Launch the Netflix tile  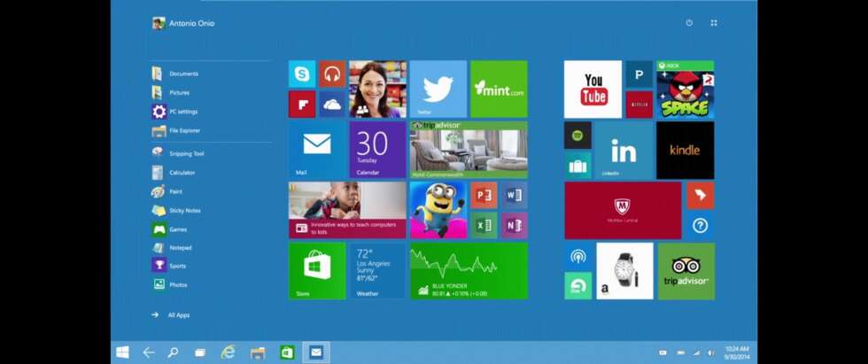point(639,105)
